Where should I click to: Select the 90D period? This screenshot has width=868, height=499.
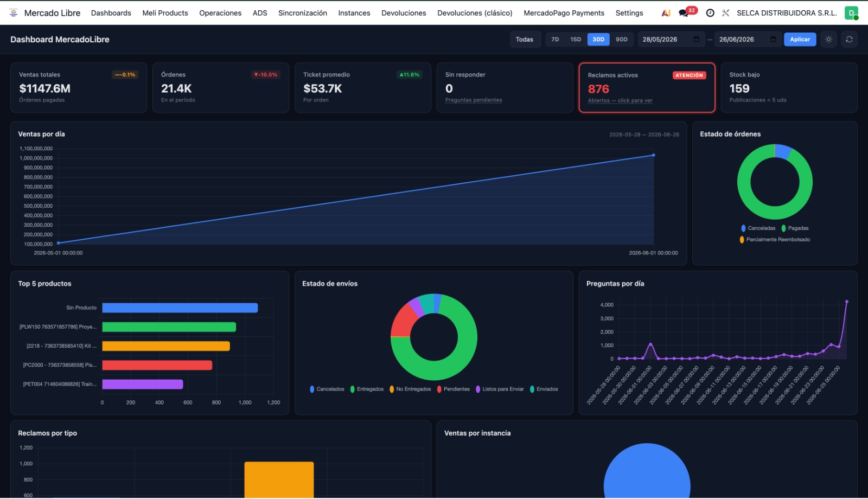point(622,39)
